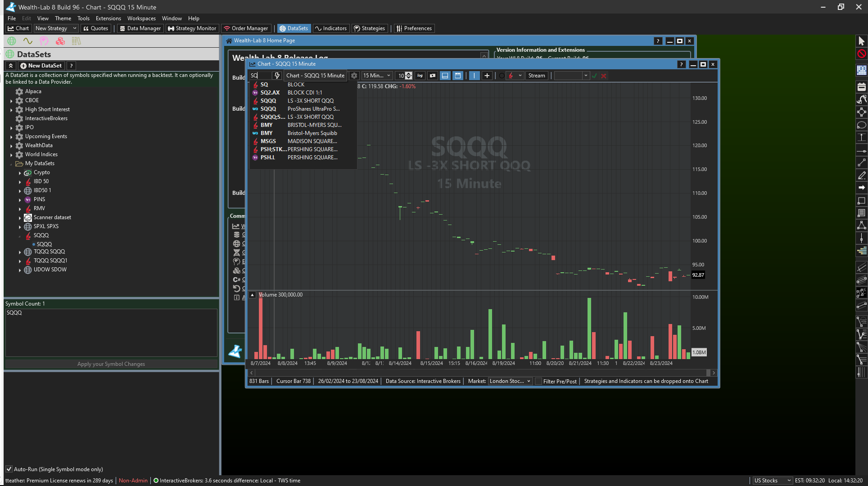868x486 pixels.
Task: Open chart settings gear icon
Action: click(354, 76)
